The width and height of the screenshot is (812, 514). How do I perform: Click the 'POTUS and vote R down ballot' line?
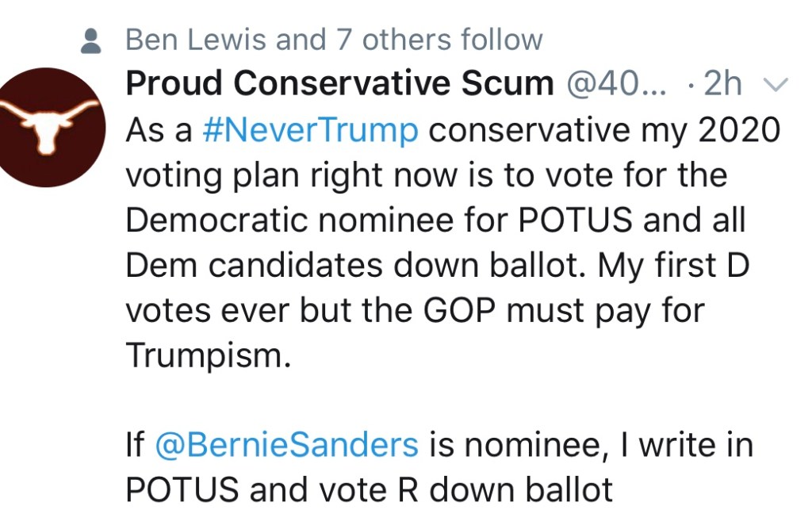[370, 490]
